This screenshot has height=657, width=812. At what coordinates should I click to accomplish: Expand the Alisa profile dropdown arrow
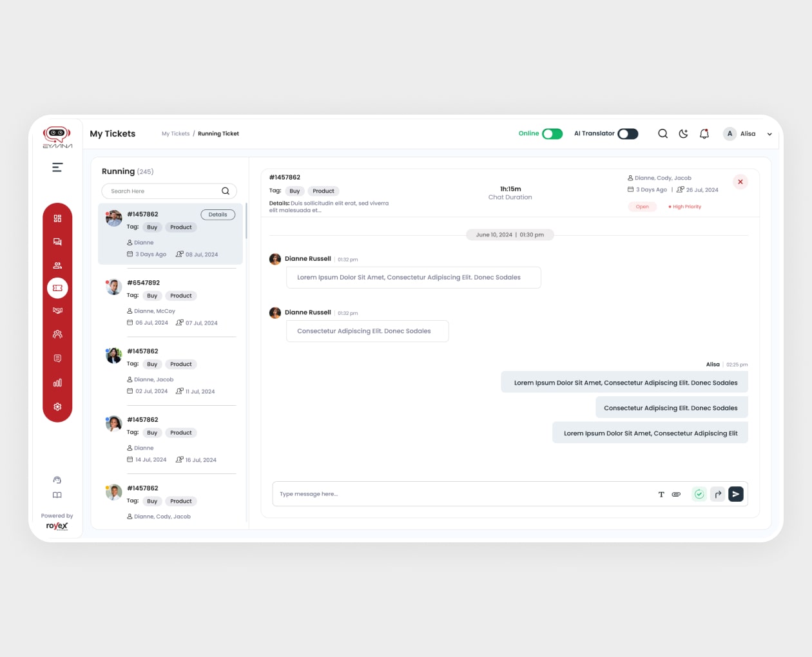(x=769, y=134)
